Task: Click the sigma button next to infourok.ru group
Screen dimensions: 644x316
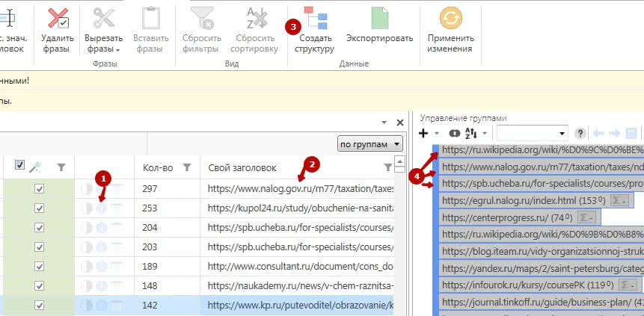Action: pos(628,285)
